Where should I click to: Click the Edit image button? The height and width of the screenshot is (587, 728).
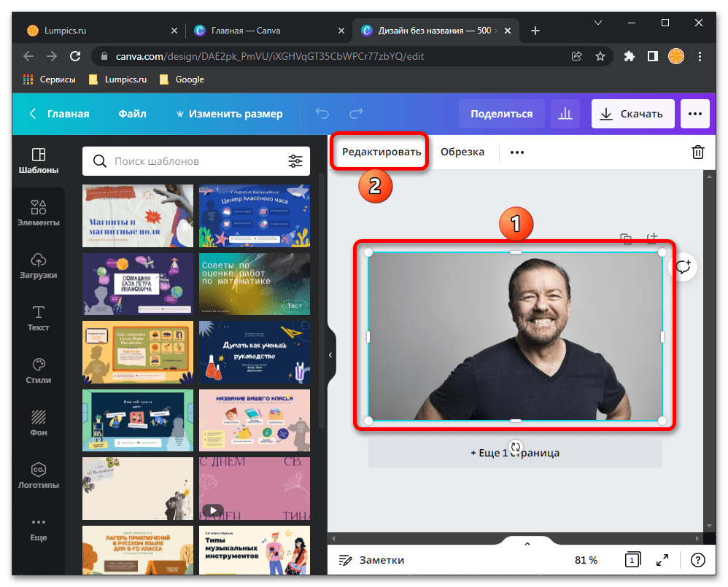coord(382,152)
